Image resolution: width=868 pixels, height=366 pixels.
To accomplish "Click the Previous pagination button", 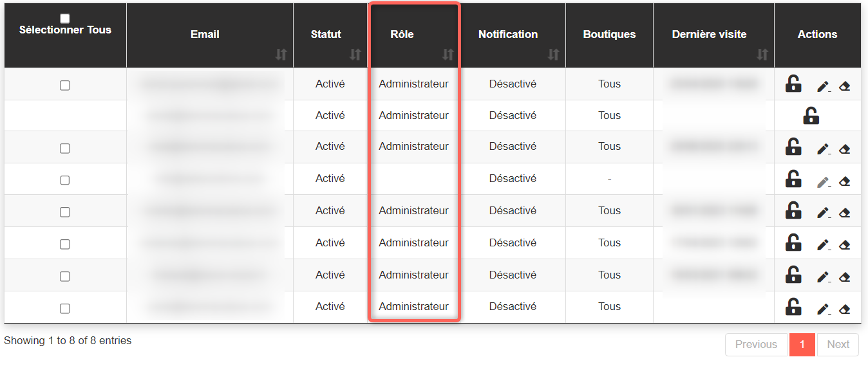I will (756, 345).
